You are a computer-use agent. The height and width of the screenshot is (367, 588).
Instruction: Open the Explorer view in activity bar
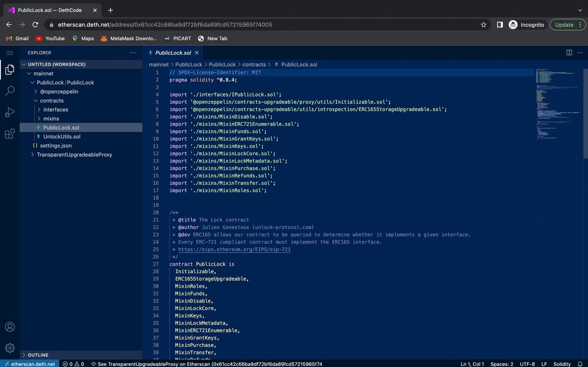pyautogui.click(x=10, y=70)
